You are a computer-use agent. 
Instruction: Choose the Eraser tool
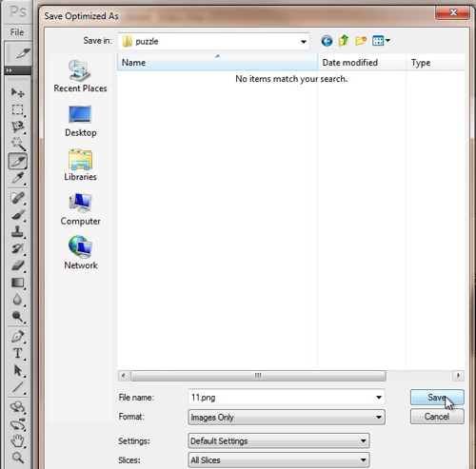(17, 265)
